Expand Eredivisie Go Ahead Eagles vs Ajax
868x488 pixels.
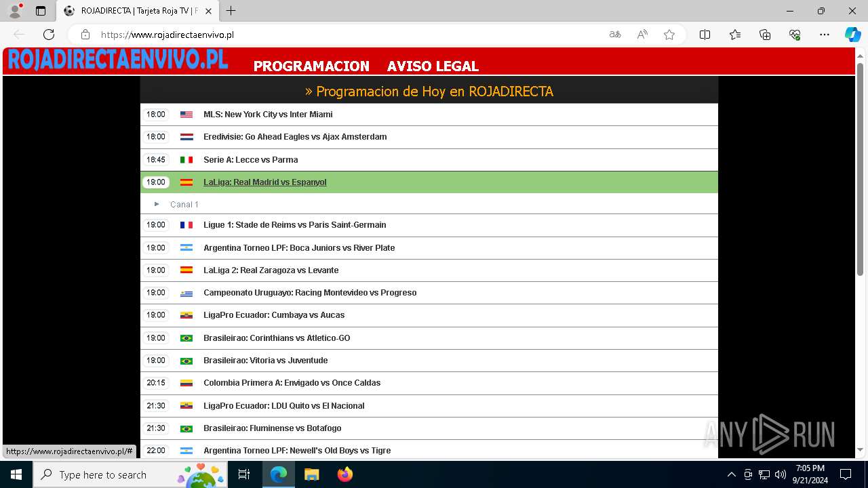(x=429, y=137)
